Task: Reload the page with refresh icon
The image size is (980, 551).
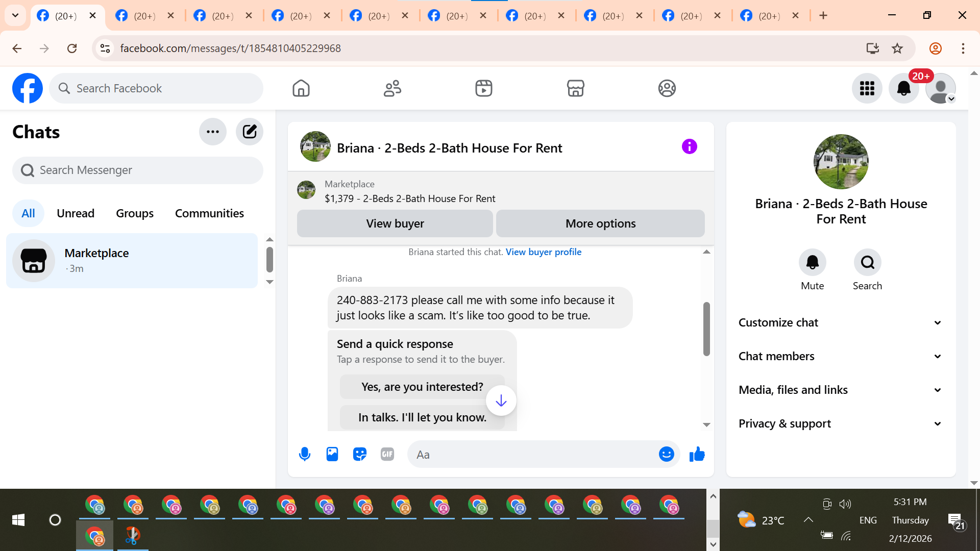Action: point(72,48)
